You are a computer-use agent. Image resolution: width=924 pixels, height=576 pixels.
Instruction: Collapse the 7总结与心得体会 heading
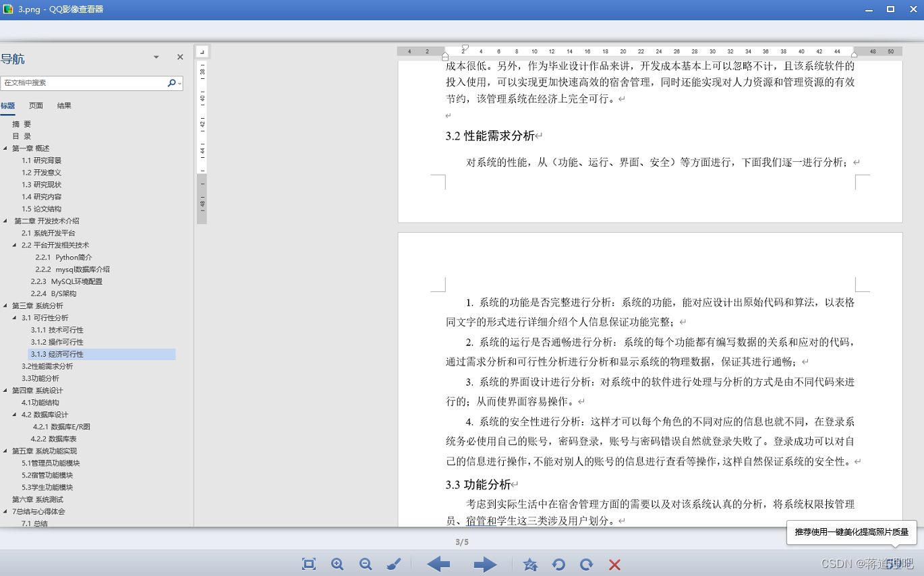(x=5, y=512)
